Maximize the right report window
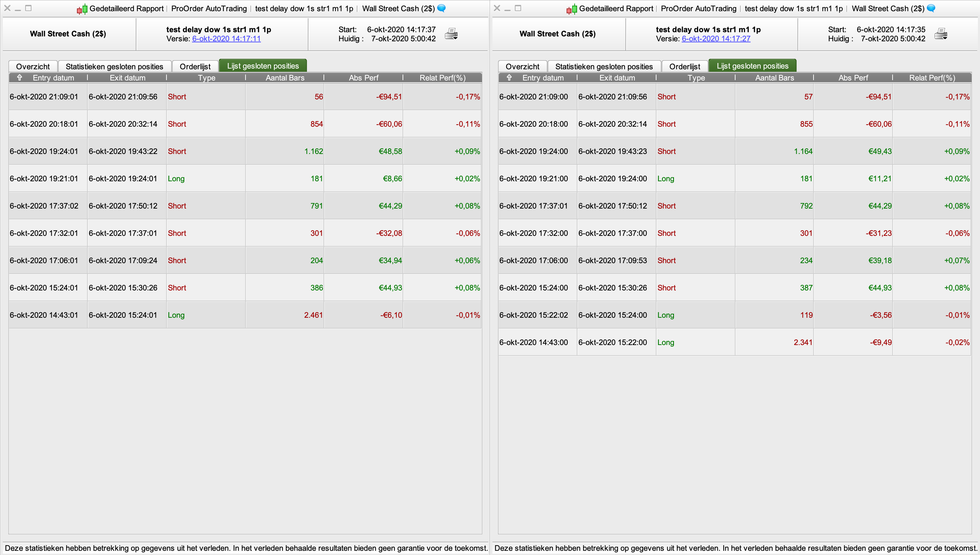This screenshot has height=555, width=980. [x=518, y=8]
